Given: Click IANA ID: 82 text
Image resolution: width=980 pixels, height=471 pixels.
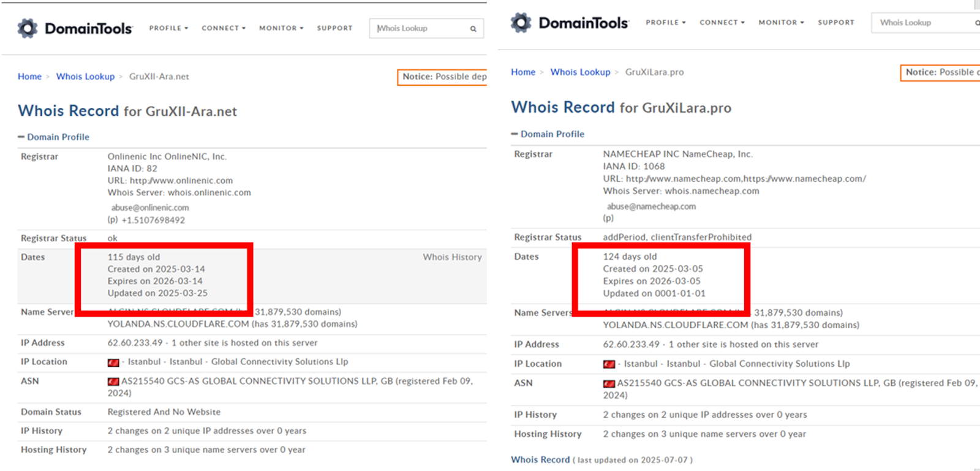Looking at the screenshot, I should pyautogui.click(x=132, y=168).
